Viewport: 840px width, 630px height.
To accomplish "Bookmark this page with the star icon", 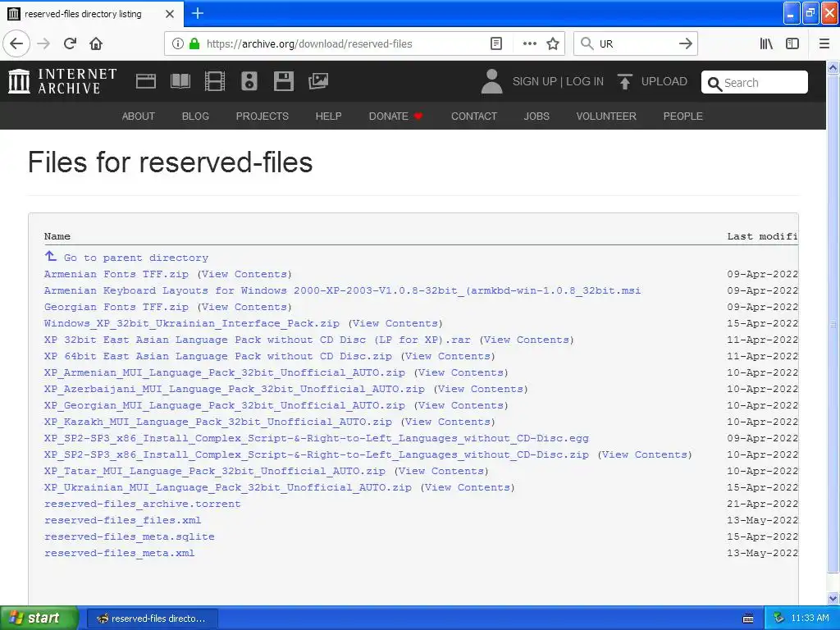I will (x=553, y=43).
